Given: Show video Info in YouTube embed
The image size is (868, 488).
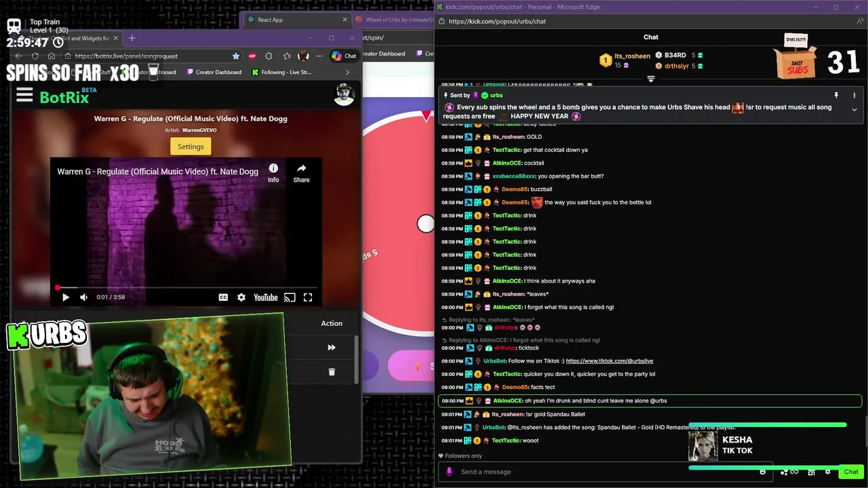Looking at the screenshot, I should point(273,173).
